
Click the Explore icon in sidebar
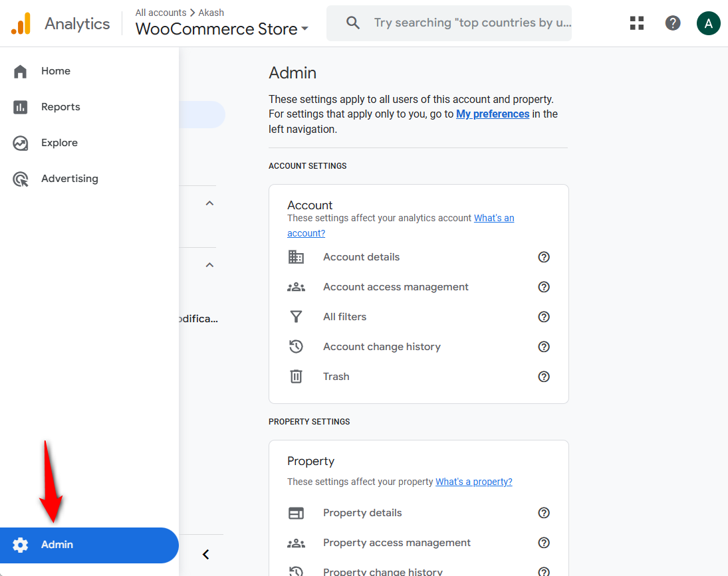point(21,144)
